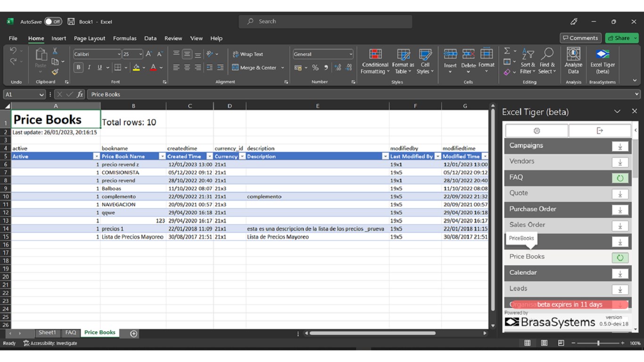Image resolution: width=644 pixels, height=362 pixels.
Task: Open the Price Book Name filter dropdown
Action: 162,156
